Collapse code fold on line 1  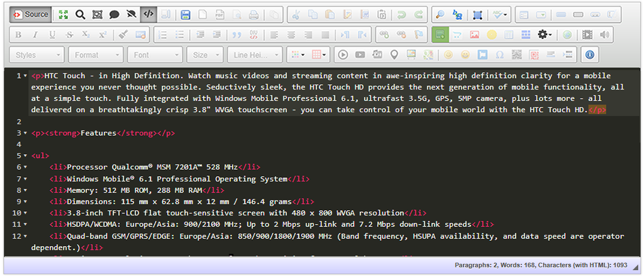click(25, 76)
